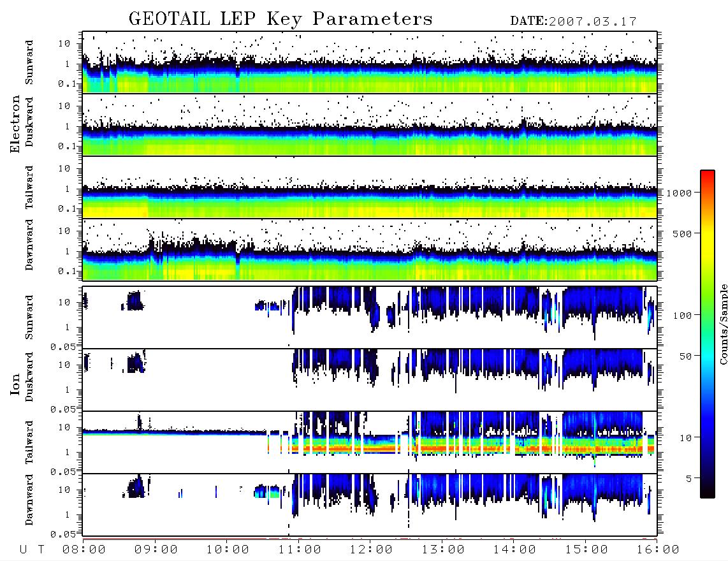Click the Electron "Dawnward" panel label
Viewport: 728px width, 561px height.
pos(29,245)
